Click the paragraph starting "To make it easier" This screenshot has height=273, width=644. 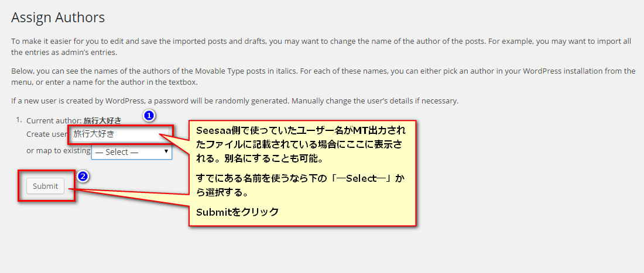(321, 47)
